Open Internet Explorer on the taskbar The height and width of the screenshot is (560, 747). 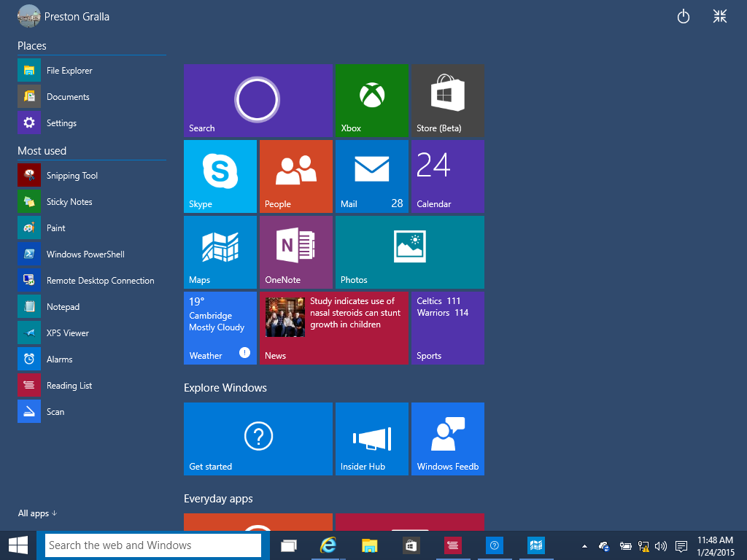pos(328,545)
